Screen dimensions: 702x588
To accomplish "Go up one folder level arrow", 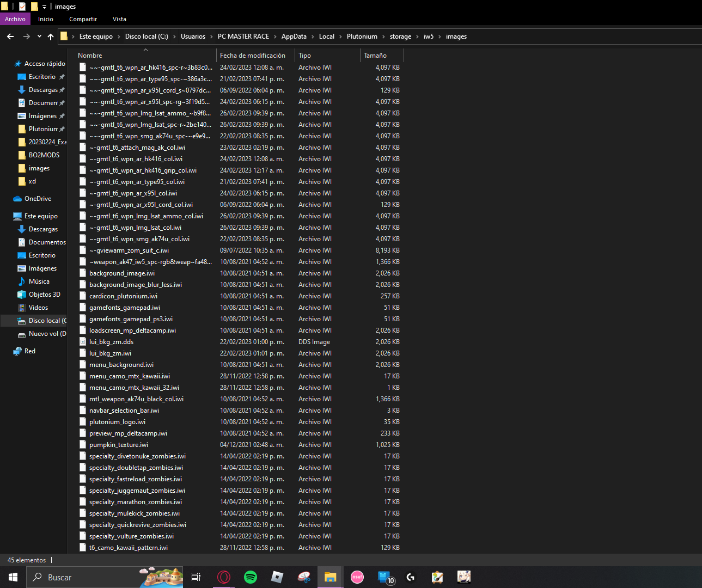I will coord(51,36).
